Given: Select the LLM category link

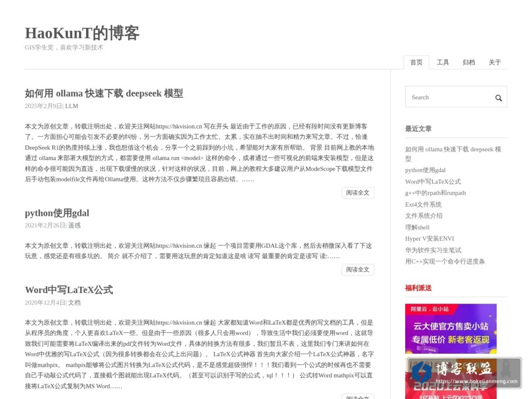Looking at the screenshot, I should coord(71,106).
